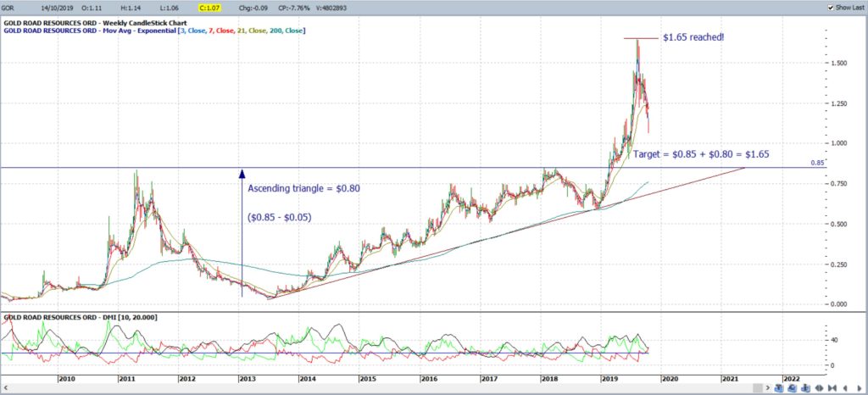Image resolution: width=868 pixels, height=395 pixels.
Task: Select the '($0.85 - $0.05)' annotation
Action: [280, 218]
